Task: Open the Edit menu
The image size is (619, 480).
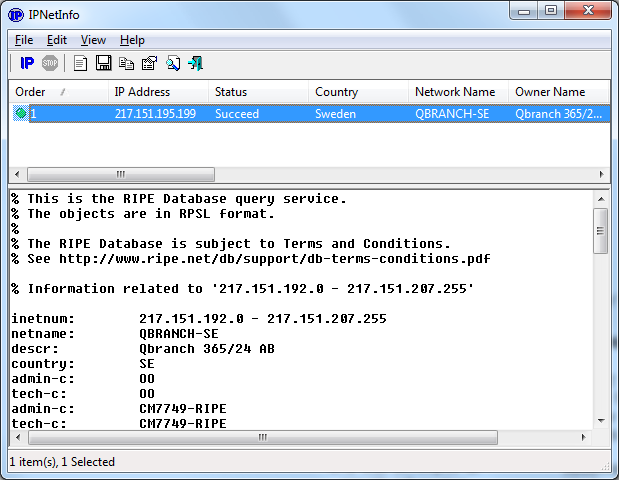Action: [57, 40]
